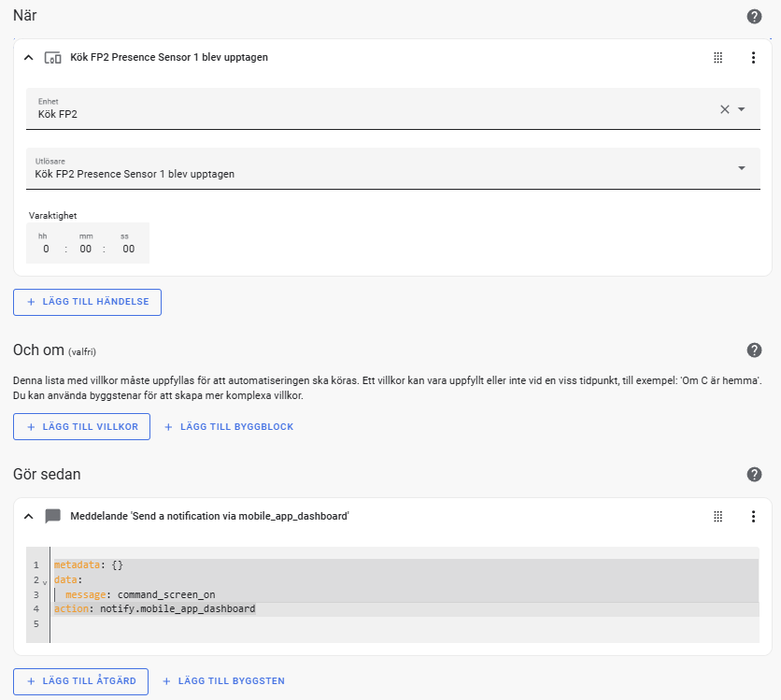781x700 pixels.
Task: Click the 'data:' line in the YAML editor
Action: tap(68, 580)
